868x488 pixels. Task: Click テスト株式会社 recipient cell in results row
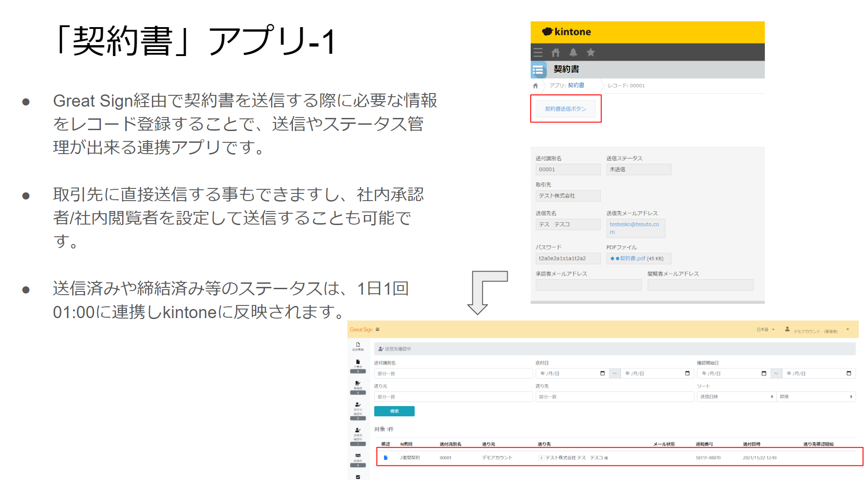pos(574,458)
